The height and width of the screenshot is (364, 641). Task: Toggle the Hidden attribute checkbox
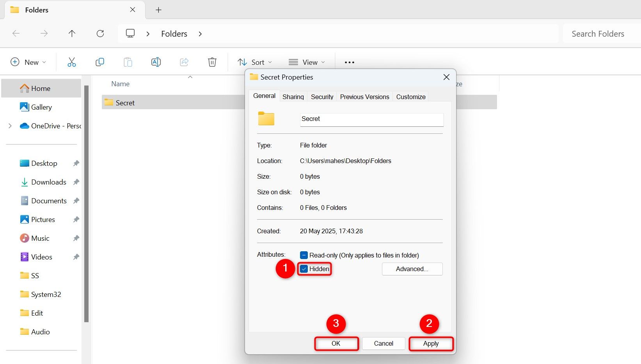[x=304, y=269]
